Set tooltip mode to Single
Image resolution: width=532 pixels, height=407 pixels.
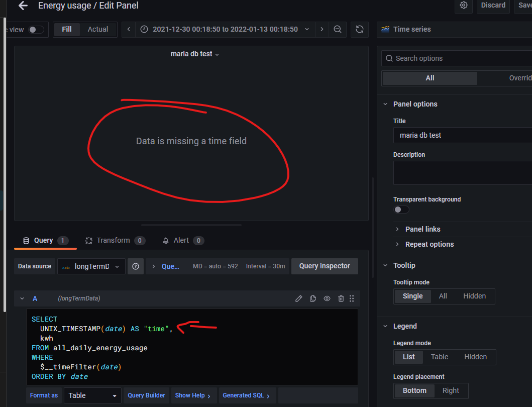click(412, 296)
